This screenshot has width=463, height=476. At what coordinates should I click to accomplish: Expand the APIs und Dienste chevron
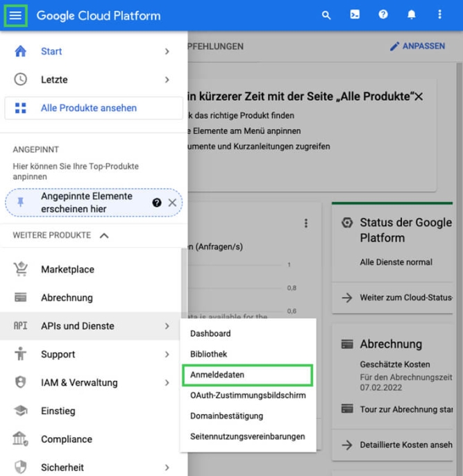pos(167,326)
